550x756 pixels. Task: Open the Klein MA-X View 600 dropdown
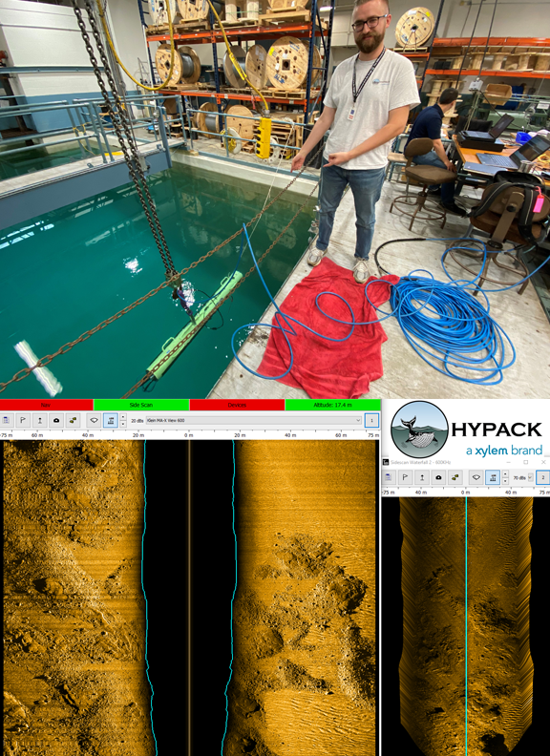(x=254, y=420)
